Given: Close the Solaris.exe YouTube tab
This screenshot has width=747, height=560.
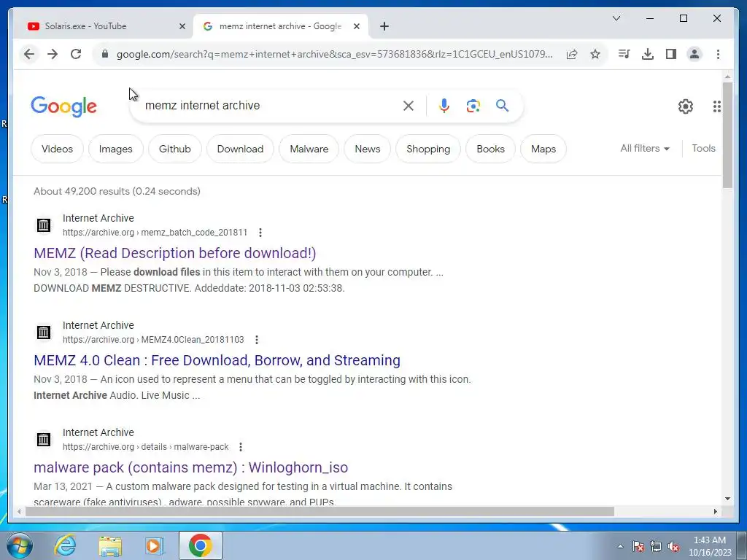Looking at the screenshot, I should click(182, 26).
